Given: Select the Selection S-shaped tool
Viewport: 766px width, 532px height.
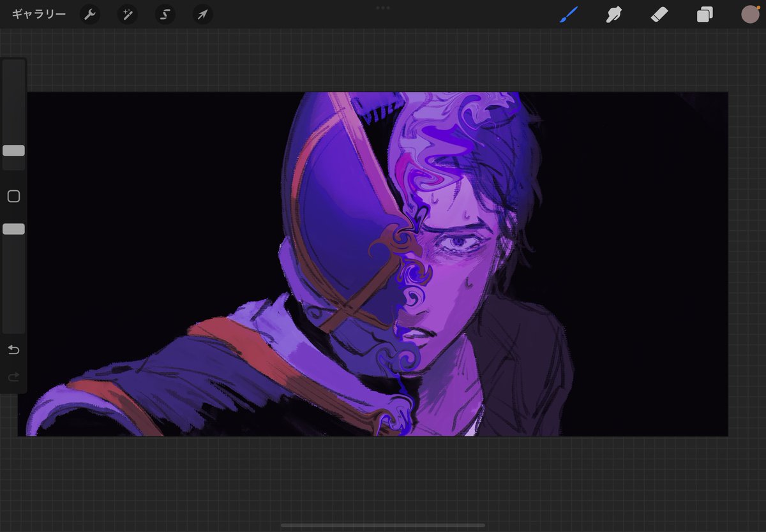Looking at the screenshot, I should click(x=165, y=14).
